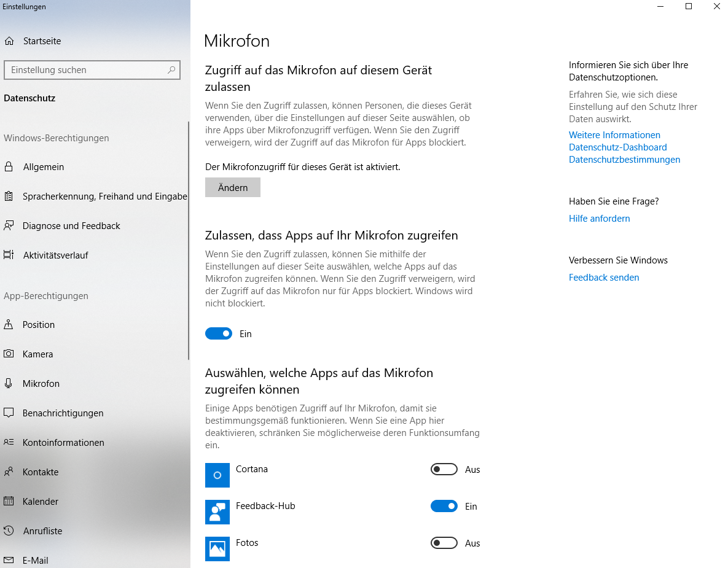Enable microphone access for Fotos
The height and width of the screenshot is (568, 728).
tap(444, 543)
